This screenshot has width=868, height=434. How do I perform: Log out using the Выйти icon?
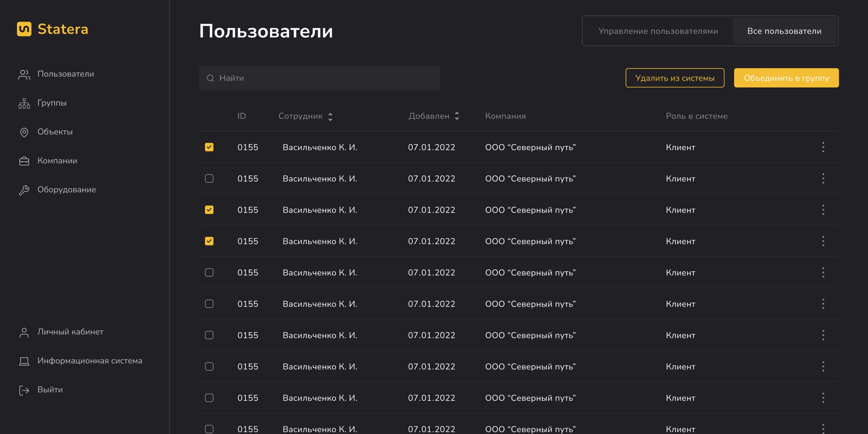point(24,390)
